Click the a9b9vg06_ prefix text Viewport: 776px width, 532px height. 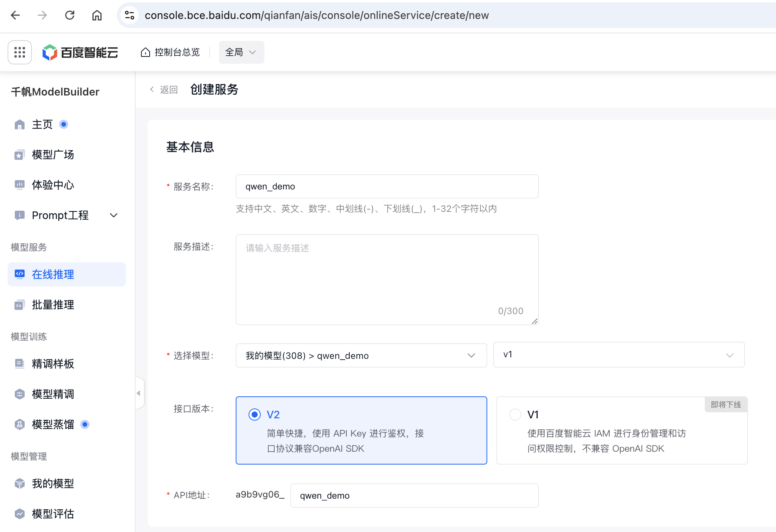point(260,495)
